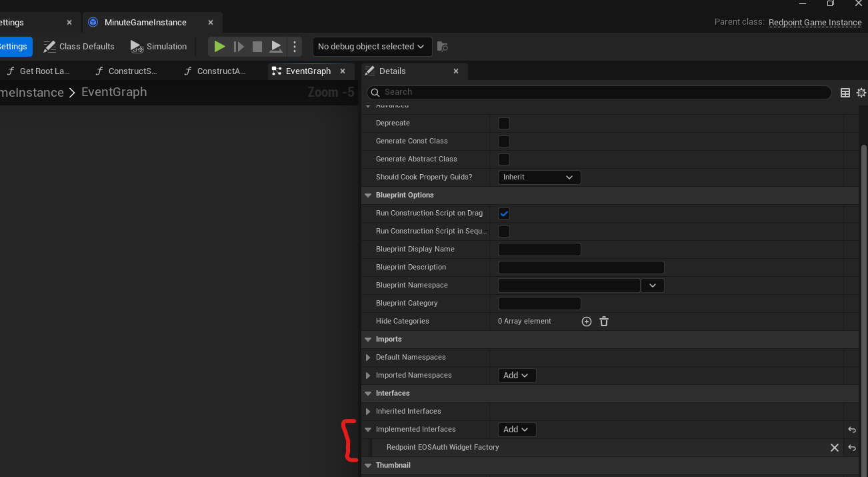The height and width of the screenshot is (477, 868).
Task: Remove the Redpoint EOSAuth Widget Factory interface
Action: 834,448
